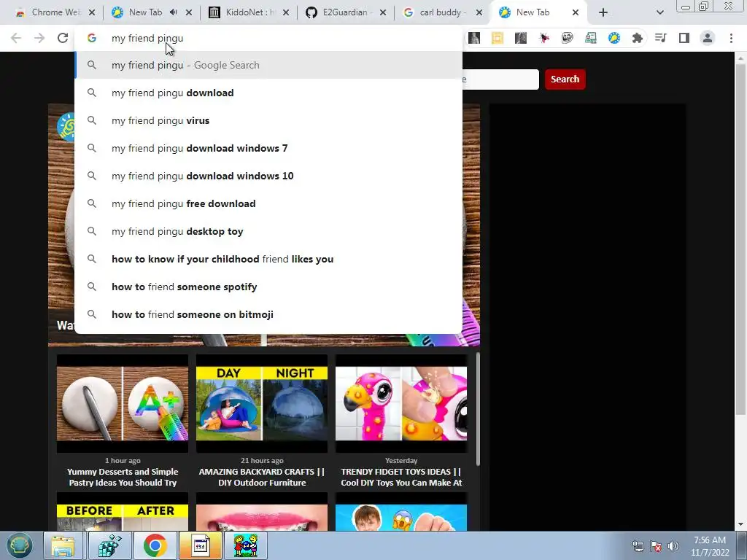This screenshot has width=747, height=560.
Task: Open a new browser tab
Action: [x=603, y=12]
